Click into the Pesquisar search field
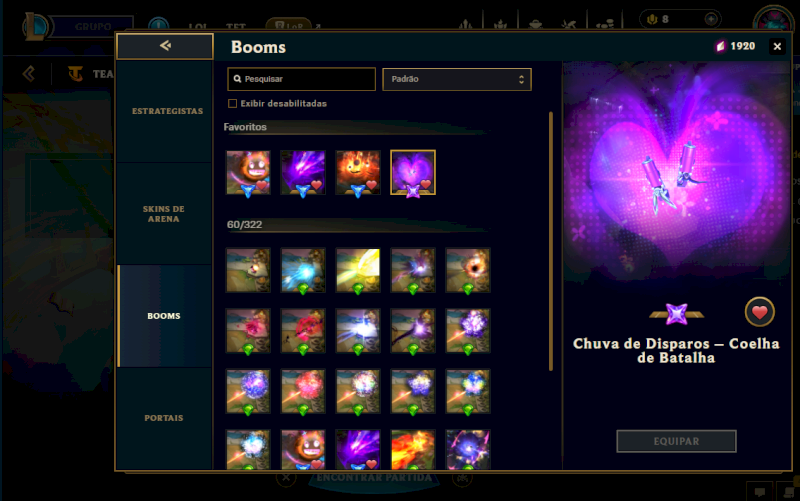This screenshot has width=800, height=501. pyautogui.click(x=302, y=79)
